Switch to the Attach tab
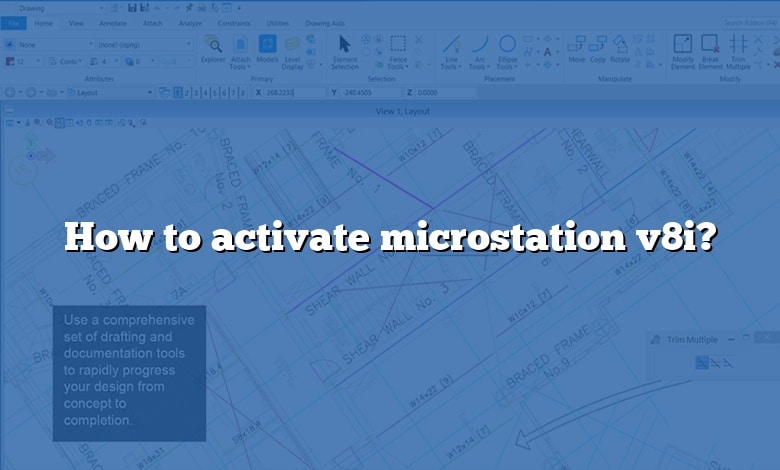The height and width of the screenshot is (470, 780). pos(153,23)
